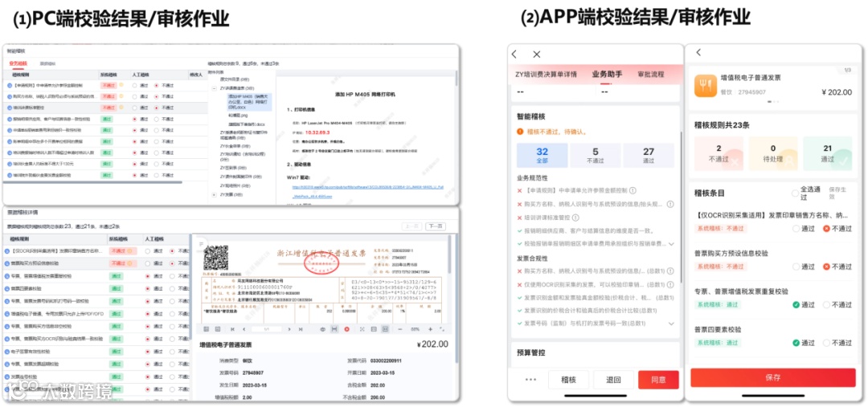Select ZY现场照片 folder in attachment tree
The height and width of the screenshot is (407, 868).
(237, 185)
